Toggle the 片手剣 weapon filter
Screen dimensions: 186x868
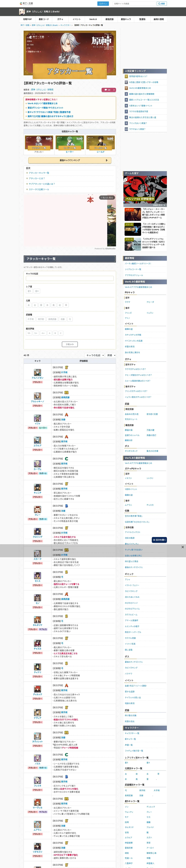(x=31, y=319)
